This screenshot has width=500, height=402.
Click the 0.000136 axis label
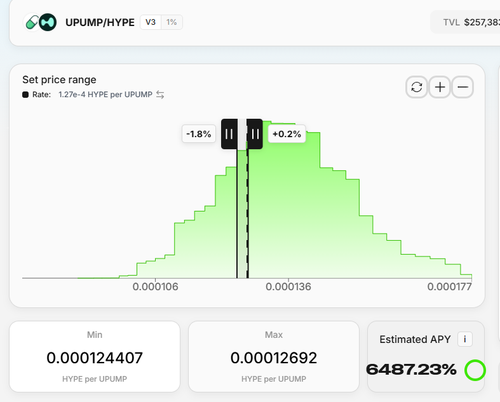[288, 287]
